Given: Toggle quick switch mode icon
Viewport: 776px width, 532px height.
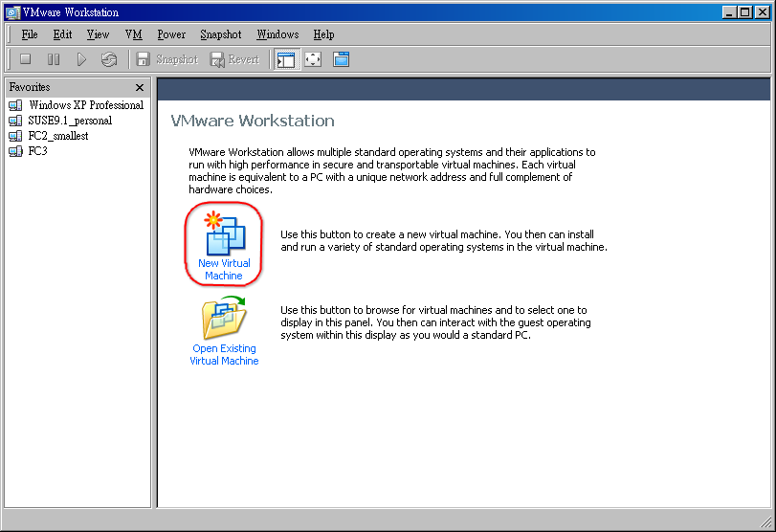Looking at the screenshot, I should click(x=341, y=59).
